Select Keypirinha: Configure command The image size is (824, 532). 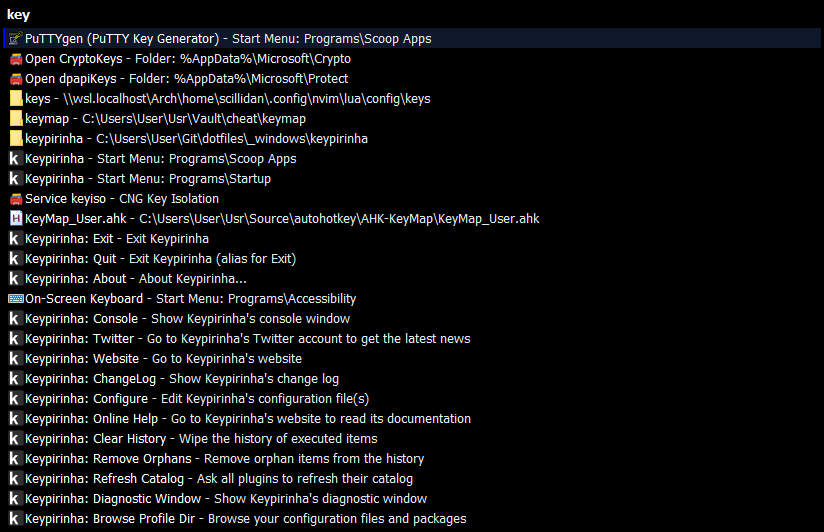coord(412,398)
